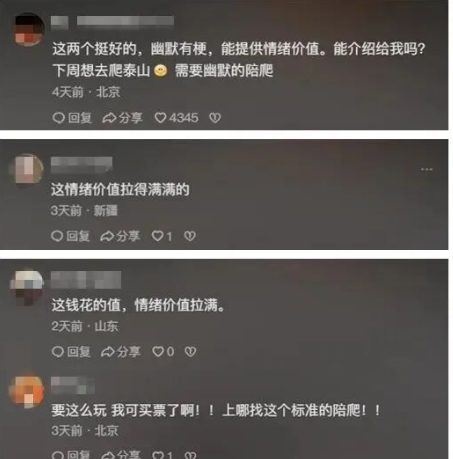
Task: Like the 新疆 comment 这情绪价值拉得满满的
Action: (x=162, y=236)
